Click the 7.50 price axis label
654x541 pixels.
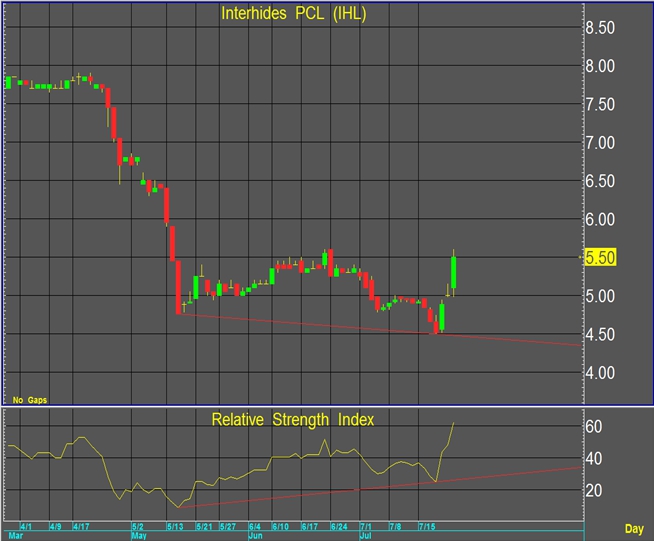coord(600,104)
